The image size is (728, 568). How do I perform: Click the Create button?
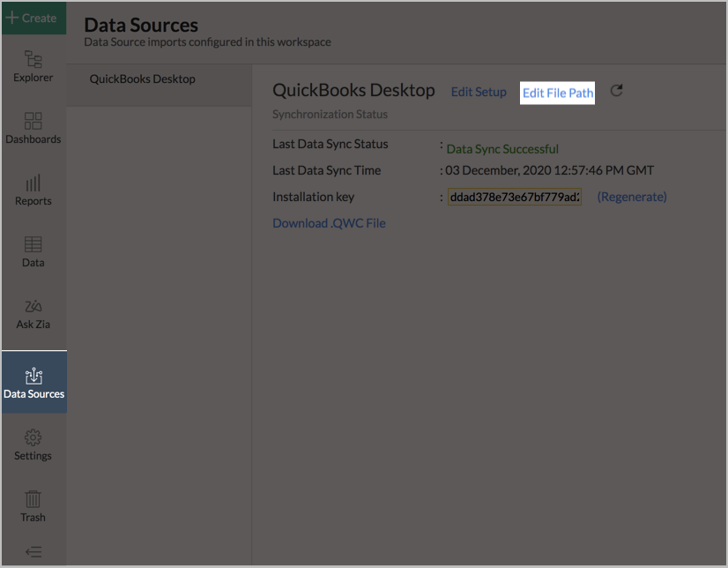pos(33,19)
